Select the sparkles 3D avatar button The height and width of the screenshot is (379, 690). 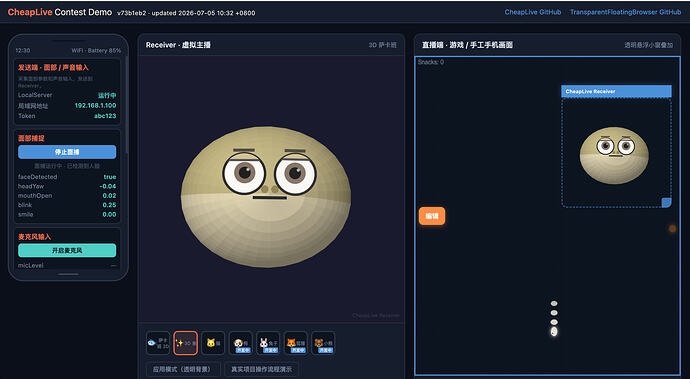pos(186,343)
